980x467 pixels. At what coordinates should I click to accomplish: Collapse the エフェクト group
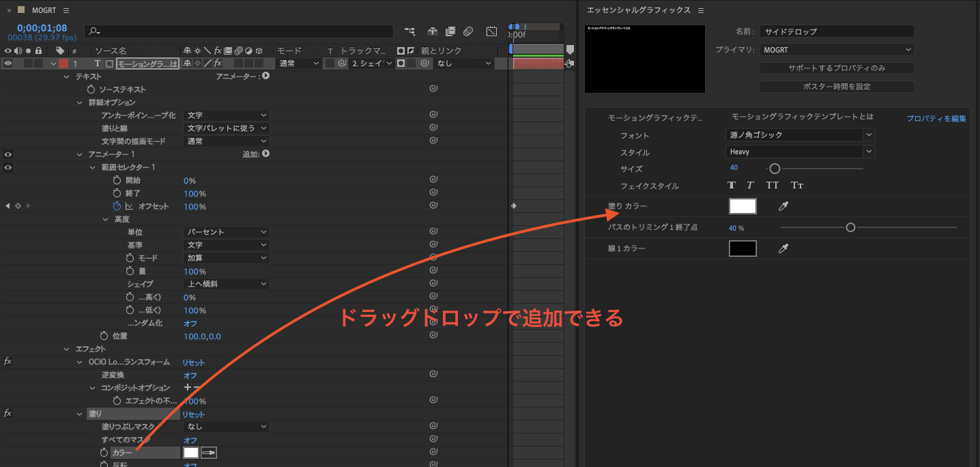pos(66,349)
